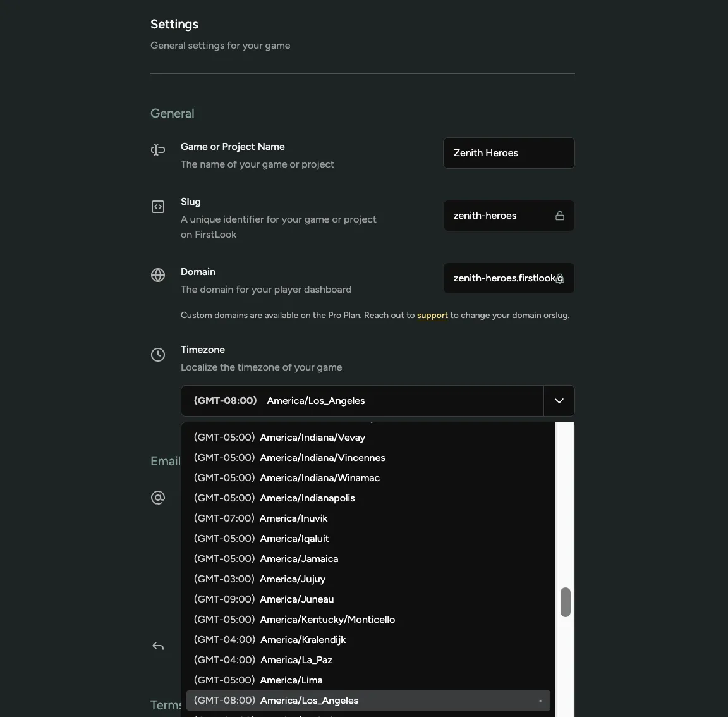The height and width of the screenshot is (717, 728).
Task: Click the lock icon in Slug field
Action: [x=559, y=216]
